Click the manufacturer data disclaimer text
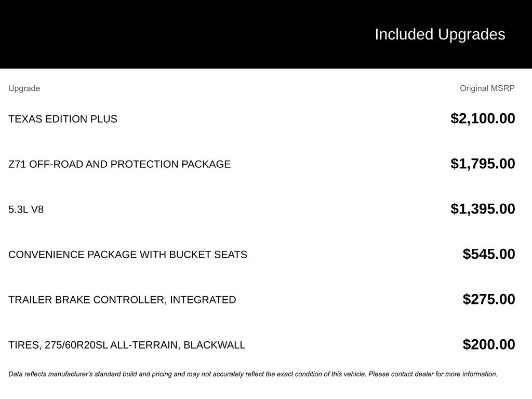 [253, 374]
